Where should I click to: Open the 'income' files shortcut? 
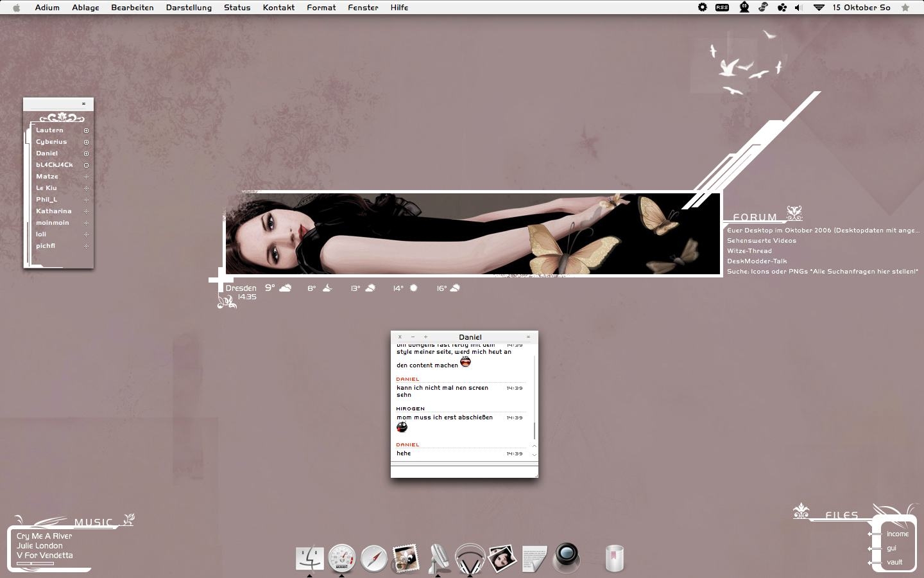tap(898, 534)
